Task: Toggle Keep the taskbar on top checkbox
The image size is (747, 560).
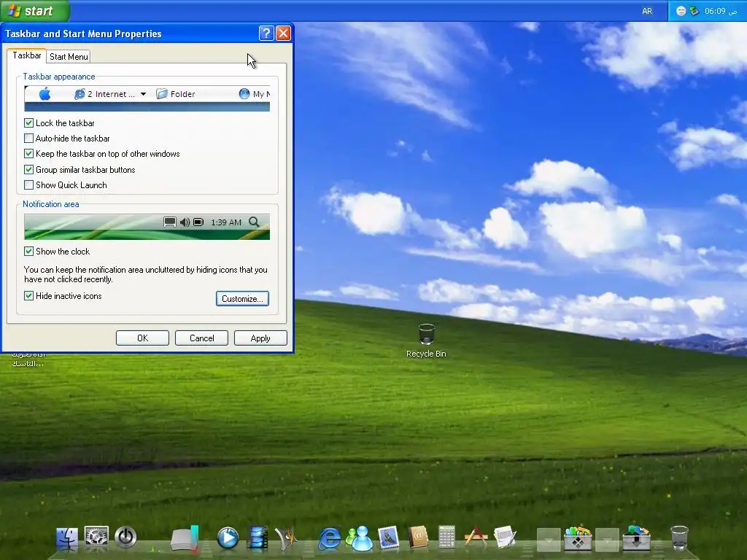Action: tap(28, 154)
